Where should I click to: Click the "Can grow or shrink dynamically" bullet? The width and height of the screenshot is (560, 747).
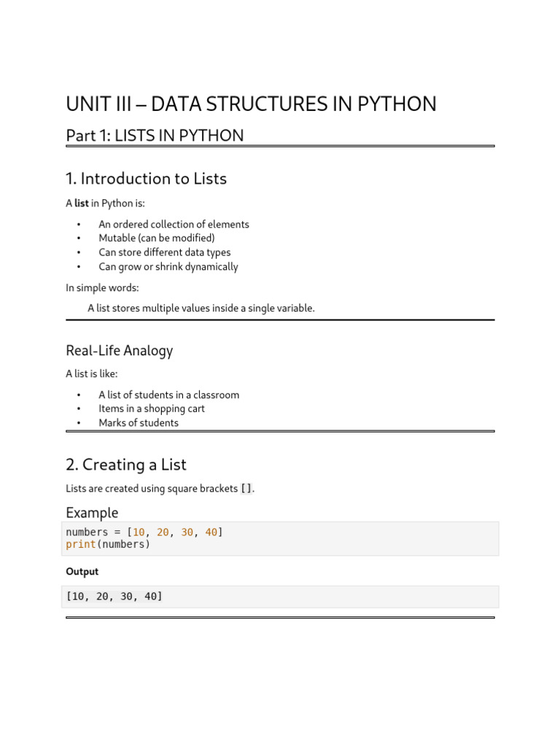point(168,267)
